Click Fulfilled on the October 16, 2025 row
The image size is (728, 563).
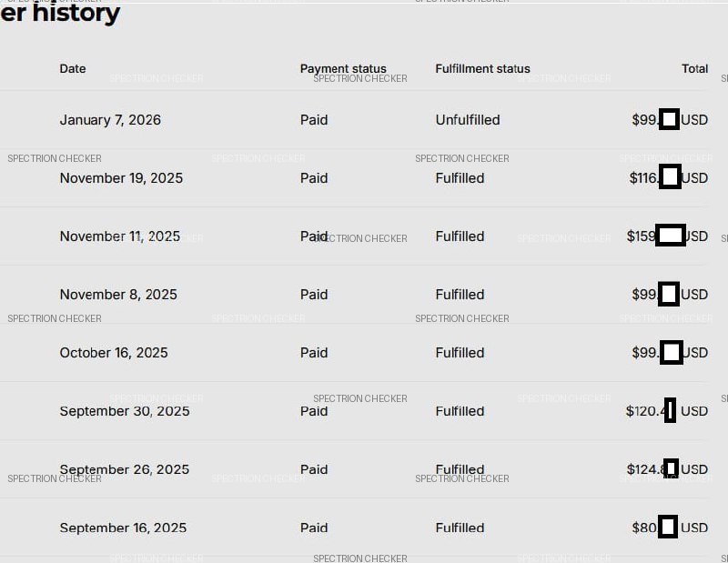[460, 353]
